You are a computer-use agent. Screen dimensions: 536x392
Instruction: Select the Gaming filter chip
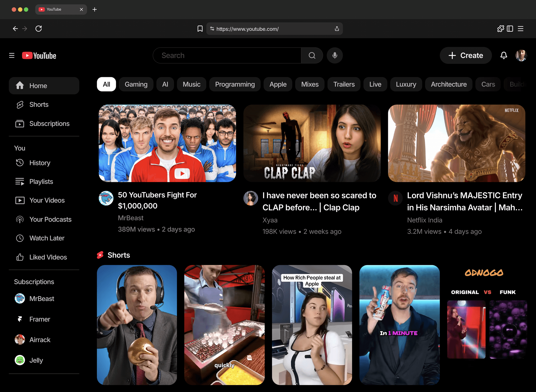pyautogui.click(x=136, y=84)
